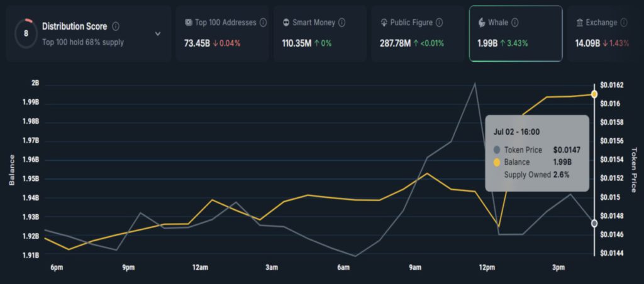Click the yellow Balance swatch in tooltip

[x=497, y=163]
